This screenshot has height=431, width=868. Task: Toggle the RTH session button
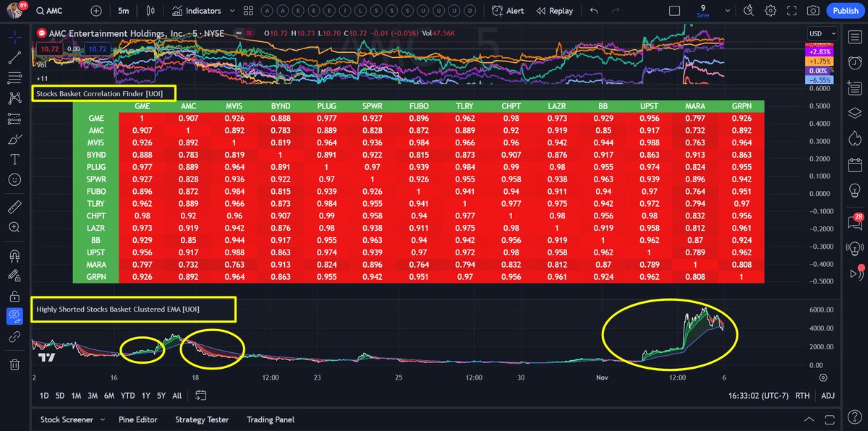point(802,396)
